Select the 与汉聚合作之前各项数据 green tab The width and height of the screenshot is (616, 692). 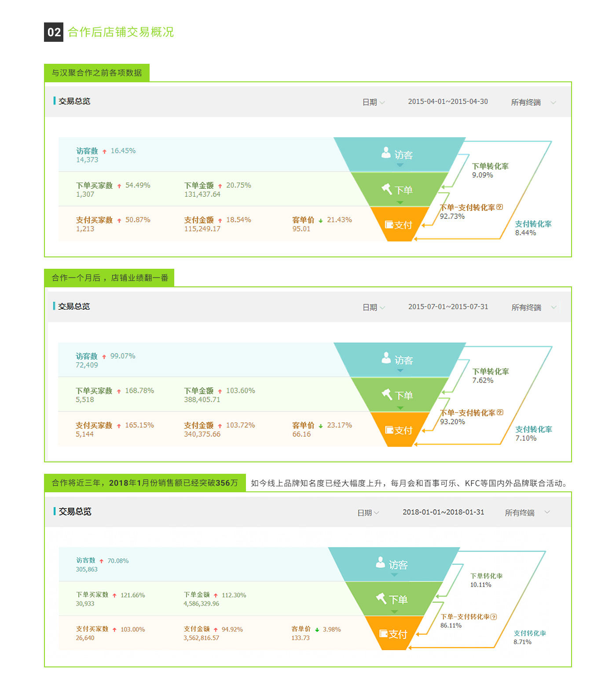(97, 73)
